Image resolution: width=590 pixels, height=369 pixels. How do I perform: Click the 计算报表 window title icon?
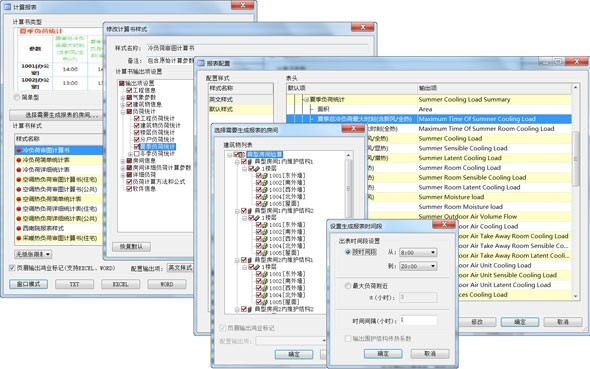click(x=7, y=7)
